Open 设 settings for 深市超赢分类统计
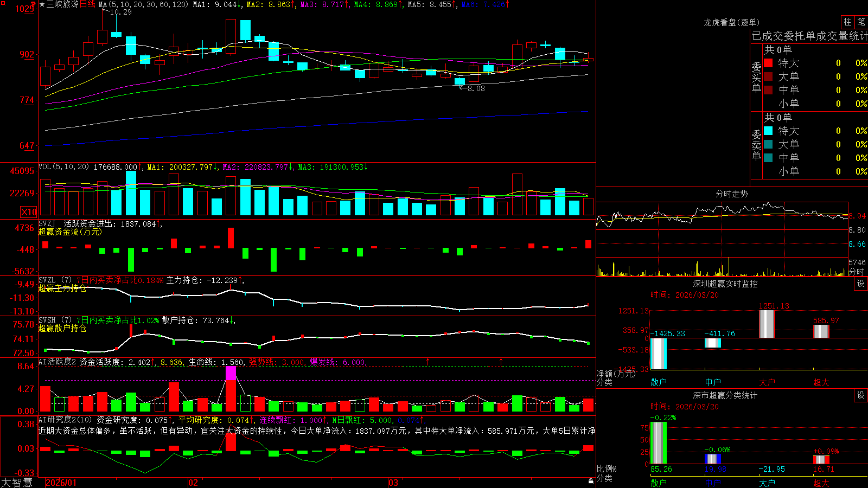The width and height of the screenshot is (868, 488). tap(861, 395)
